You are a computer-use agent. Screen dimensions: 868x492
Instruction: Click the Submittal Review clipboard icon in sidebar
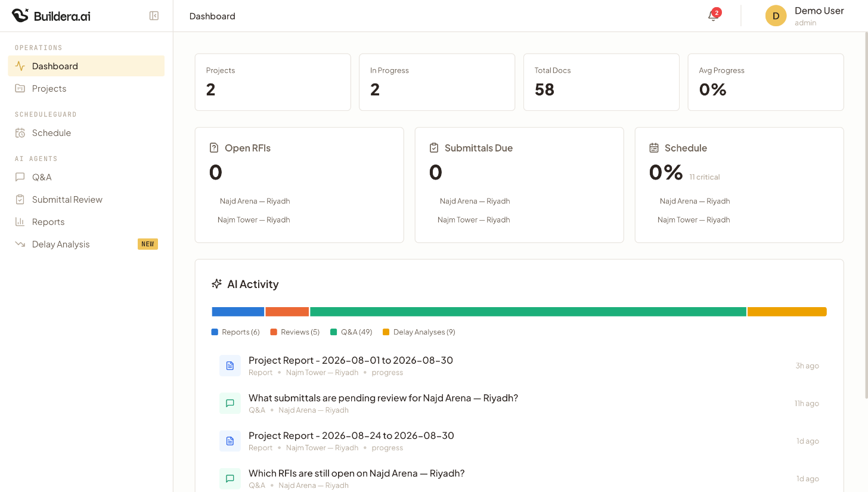coord(20,200)
